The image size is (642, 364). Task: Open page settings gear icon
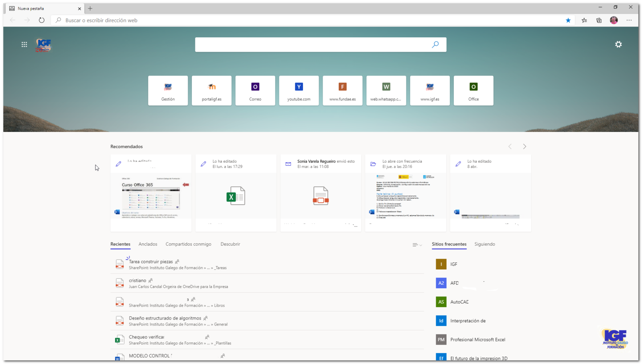[618, 44]
